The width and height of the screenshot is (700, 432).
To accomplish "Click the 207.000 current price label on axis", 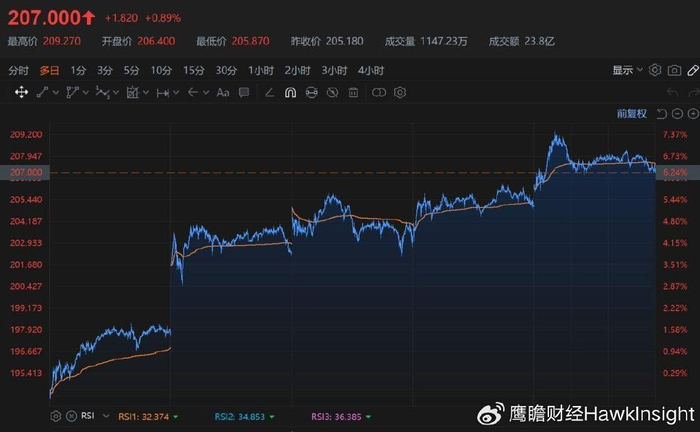I will (25, 173).
